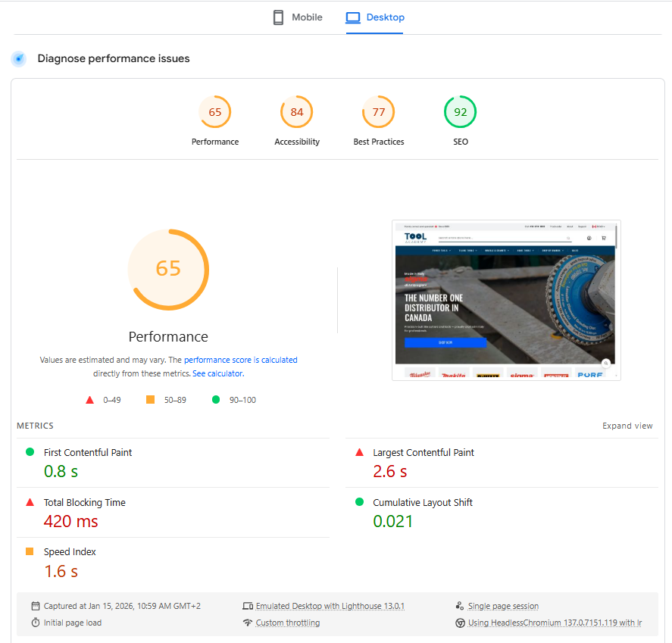Click the 'Initial page load' text
672x643 pixels.
[73, 623]
